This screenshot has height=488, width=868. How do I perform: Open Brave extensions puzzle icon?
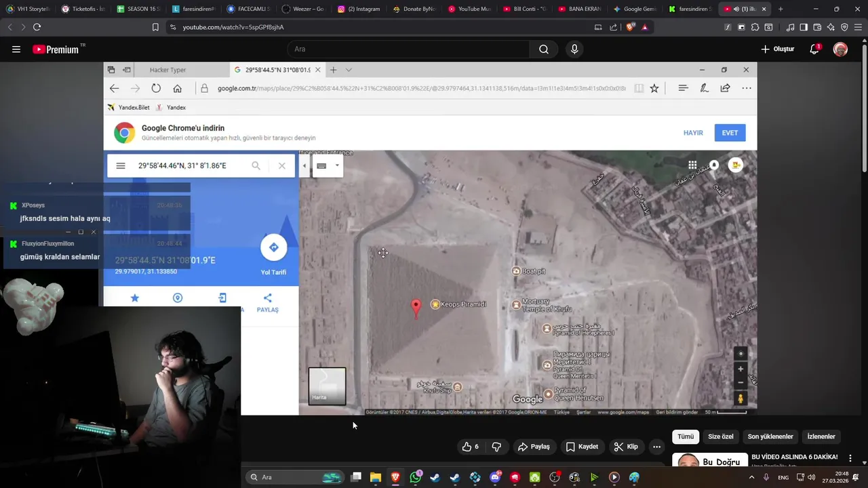(x=755, y=27)
